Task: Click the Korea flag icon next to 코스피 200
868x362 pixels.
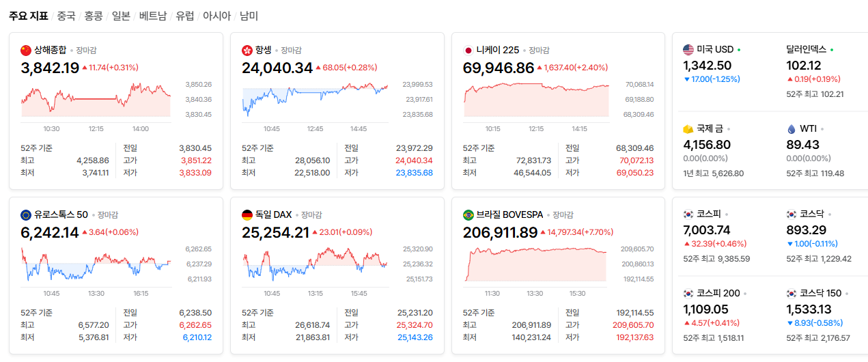Action: coord(688,293)
